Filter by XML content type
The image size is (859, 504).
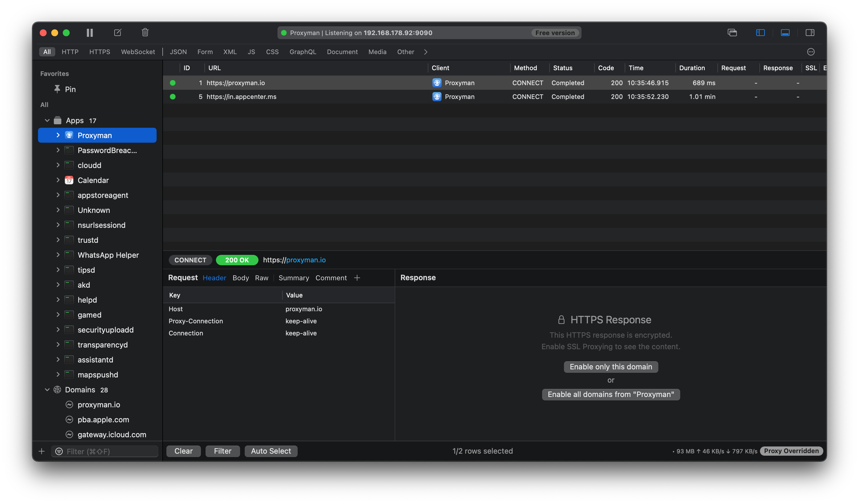(x=230, y=52)
